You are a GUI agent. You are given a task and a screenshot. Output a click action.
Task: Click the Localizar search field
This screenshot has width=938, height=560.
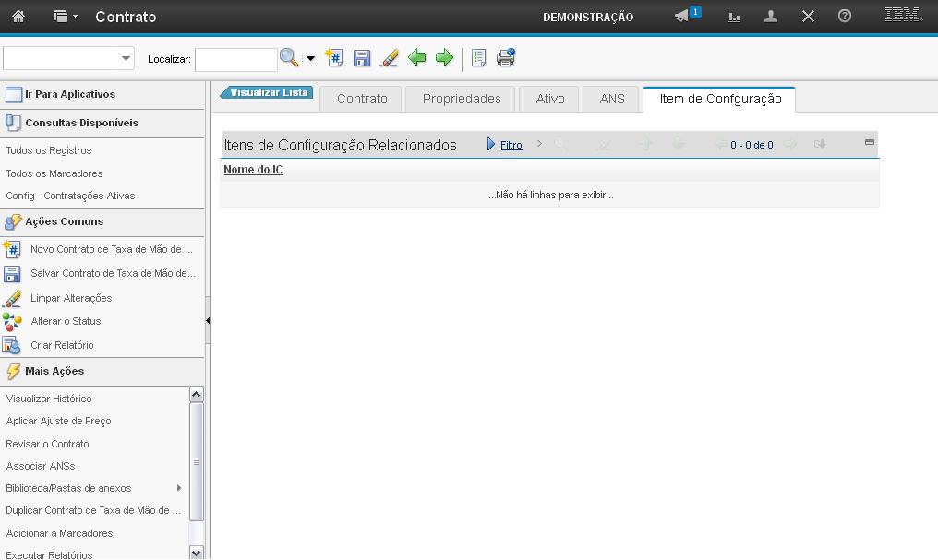235,59
